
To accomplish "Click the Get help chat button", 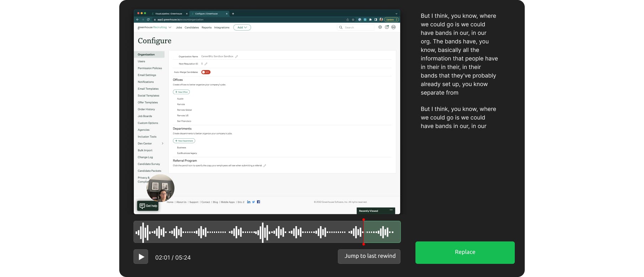I will pos(148,206).
